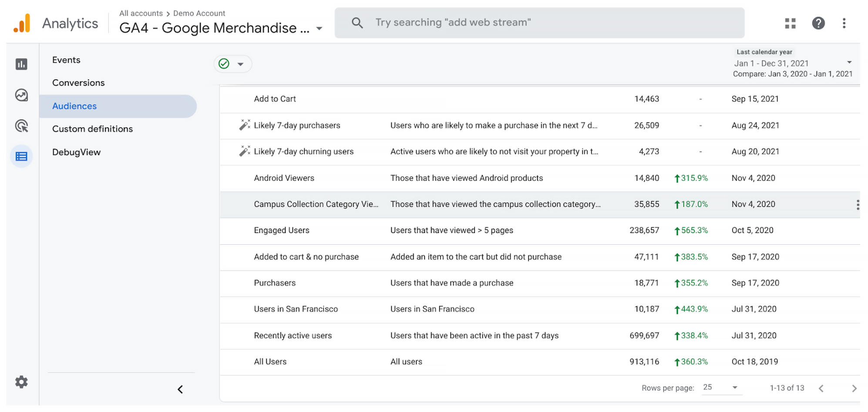Click the 443.9% change value

tap(691, 309)
